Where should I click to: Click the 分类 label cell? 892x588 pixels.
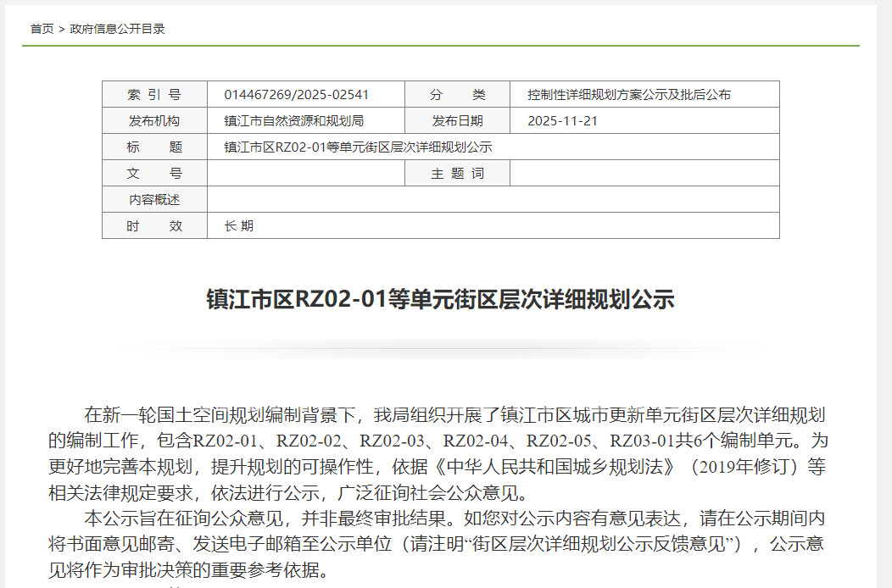pyautogui.click(x=457, y=95)
